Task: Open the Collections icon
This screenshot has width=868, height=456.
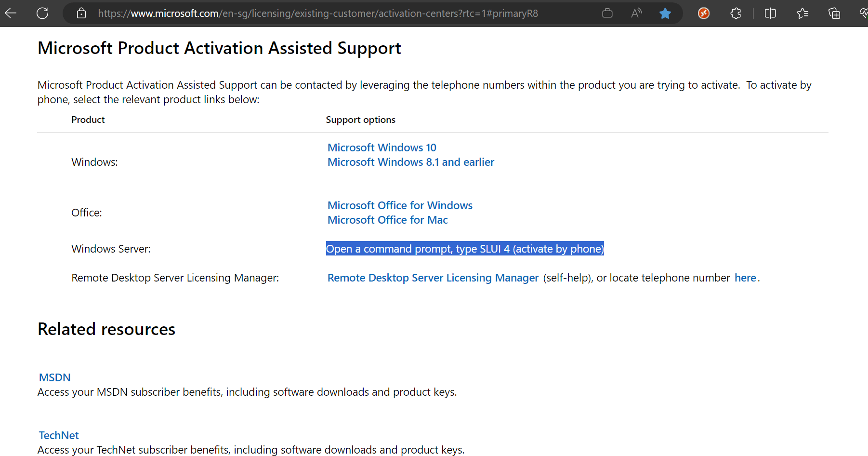Action: [x=834, y=13]
